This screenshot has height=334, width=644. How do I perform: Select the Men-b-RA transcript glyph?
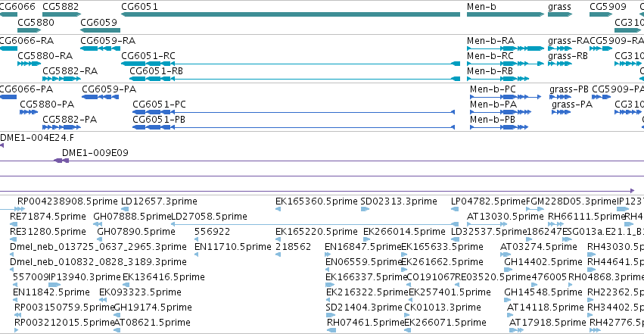click(x=506, y=48)
